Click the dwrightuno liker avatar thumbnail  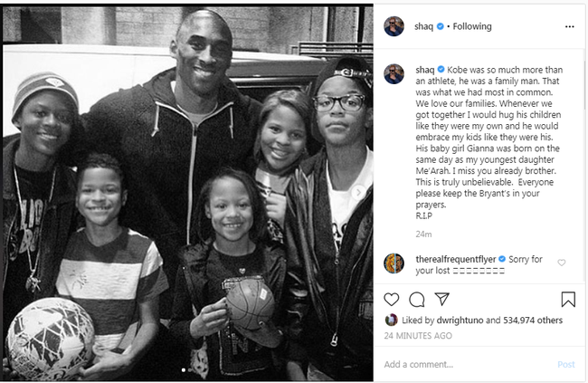point(391,320)
